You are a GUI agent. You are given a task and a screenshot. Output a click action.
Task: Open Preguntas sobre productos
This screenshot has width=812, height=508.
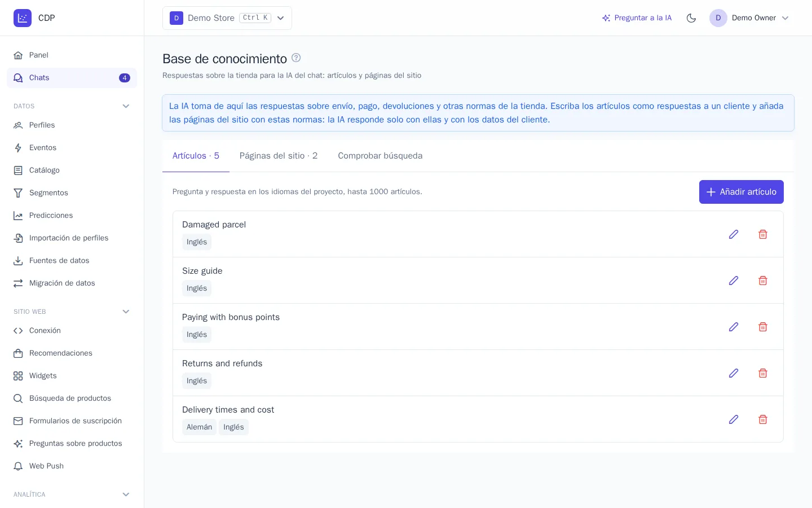(x=72, y=444)
